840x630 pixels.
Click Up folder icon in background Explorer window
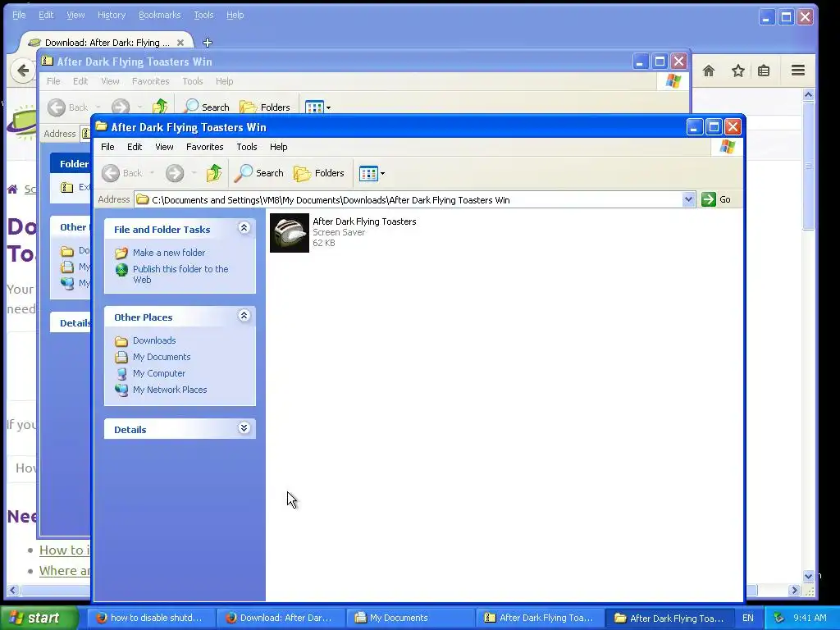tap(160, 107)
